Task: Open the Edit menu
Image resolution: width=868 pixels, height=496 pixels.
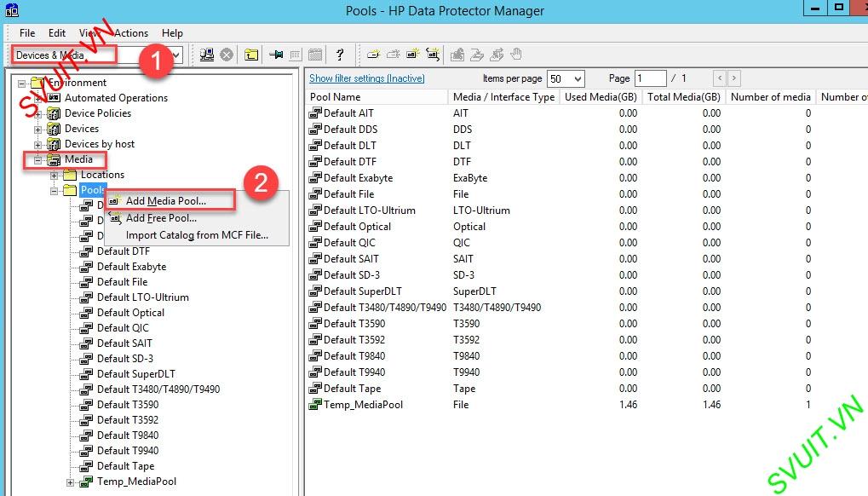Action: pos(56,33)
